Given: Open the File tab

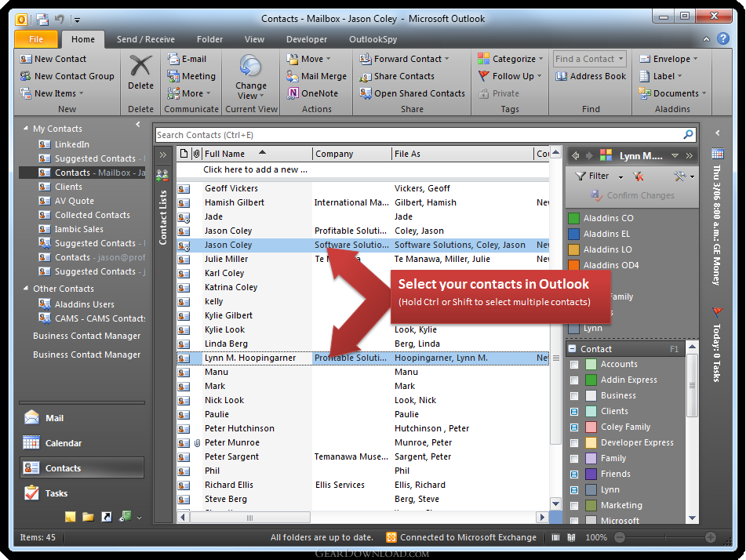Looking at the screenshot, I should pyautogui.click(x=36, y=39).
